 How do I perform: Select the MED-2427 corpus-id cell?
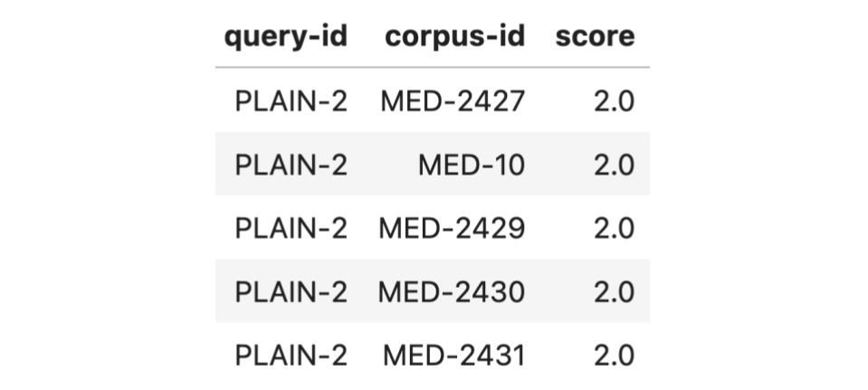point(452,101)
